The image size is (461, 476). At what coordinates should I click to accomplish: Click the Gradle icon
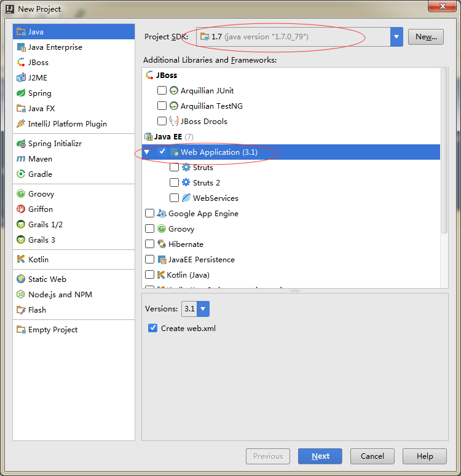pyautogui.click(x=21, y=174)
